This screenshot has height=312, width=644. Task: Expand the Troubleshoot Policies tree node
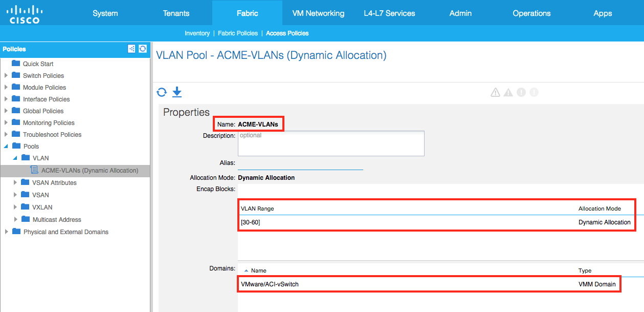click(x=6, y=134)
